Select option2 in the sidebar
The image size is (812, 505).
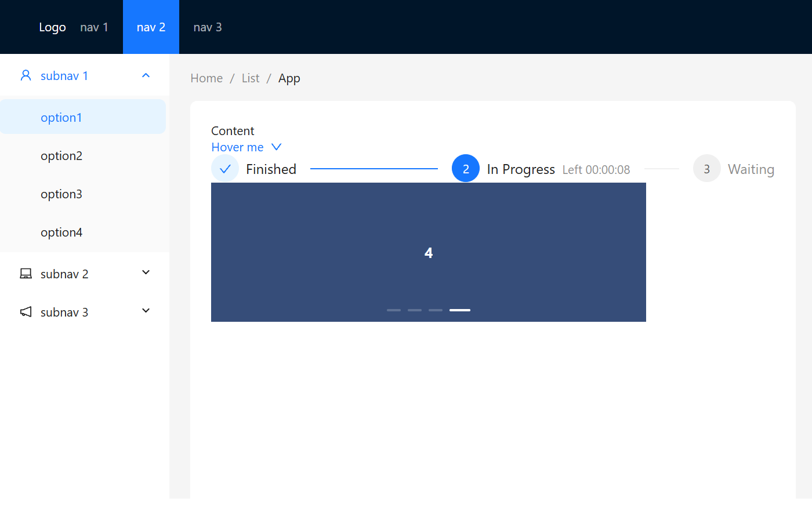click(x=61, y=156)
